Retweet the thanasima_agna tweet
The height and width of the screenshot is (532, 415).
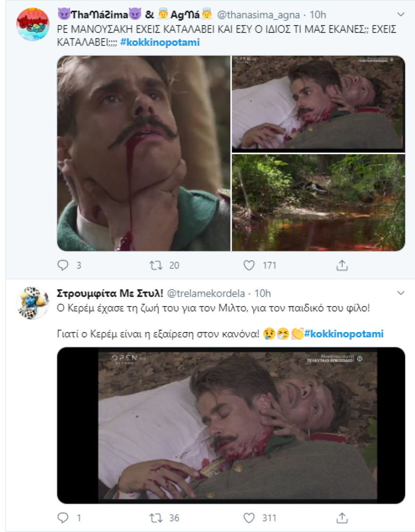pyautogui.click(x=155, y=266)
